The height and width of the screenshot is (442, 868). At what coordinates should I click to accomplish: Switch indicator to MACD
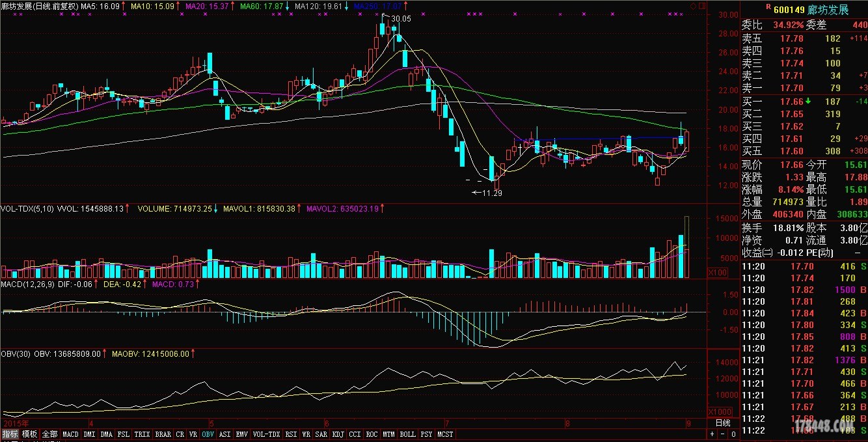coord(70,434)
